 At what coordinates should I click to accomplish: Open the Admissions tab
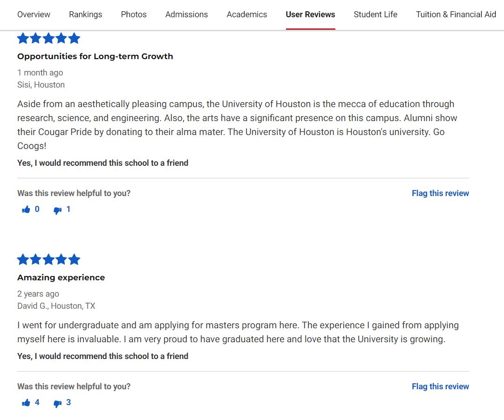(186, 14)
